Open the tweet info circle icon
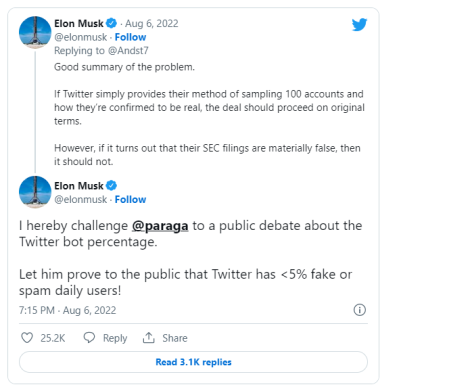Screen dimensions: 470x391 pos(359,310)
